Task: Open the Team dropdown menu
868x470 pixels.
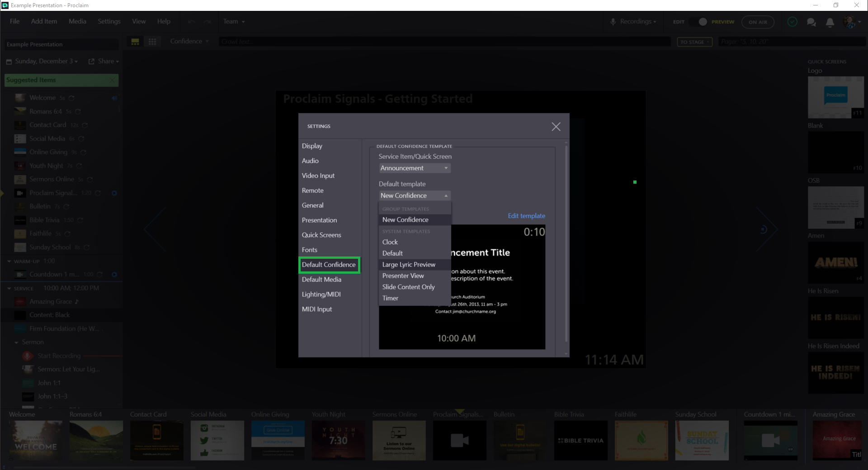Action: (234, 22)
